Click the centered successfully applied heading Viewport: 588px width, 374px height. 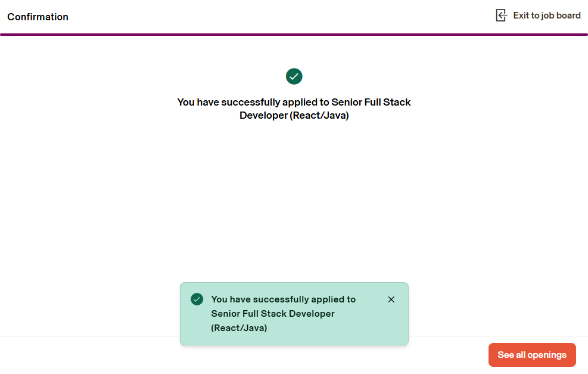tap(294, 109)
